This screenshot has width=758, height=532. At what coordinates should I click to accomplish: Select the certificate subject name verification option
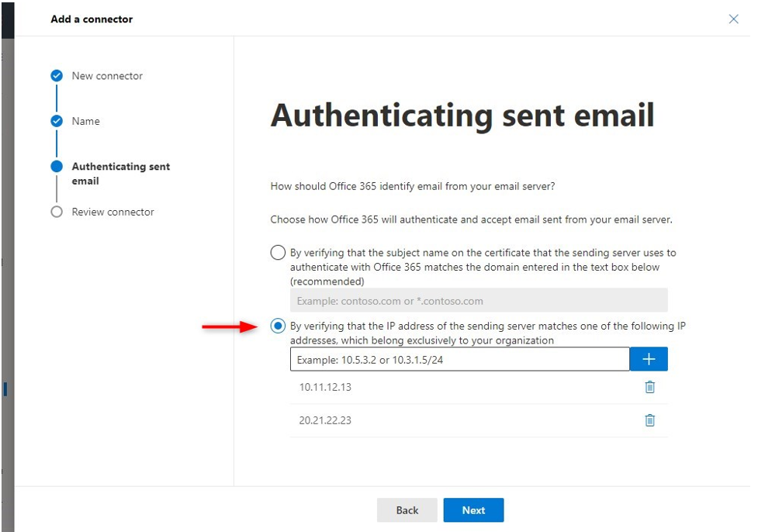[278, 252]
